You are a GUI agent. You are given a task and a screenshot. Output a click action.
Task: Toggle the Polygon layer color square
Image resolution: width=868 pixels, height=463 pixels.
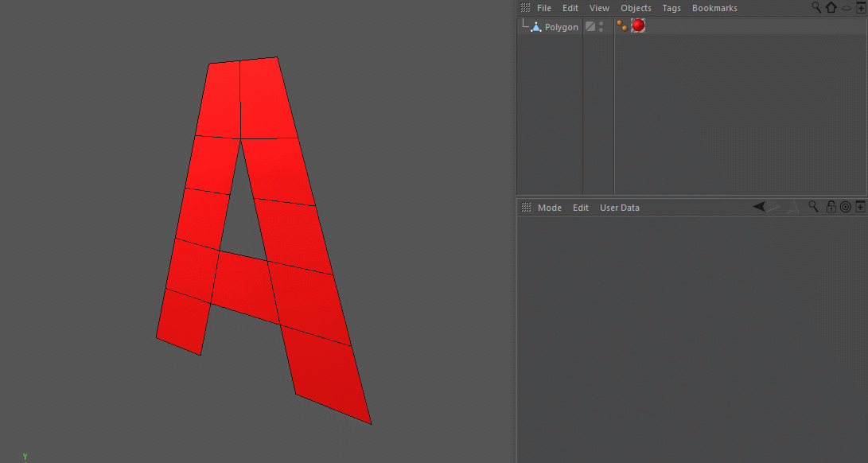click(x=590, y=26)
